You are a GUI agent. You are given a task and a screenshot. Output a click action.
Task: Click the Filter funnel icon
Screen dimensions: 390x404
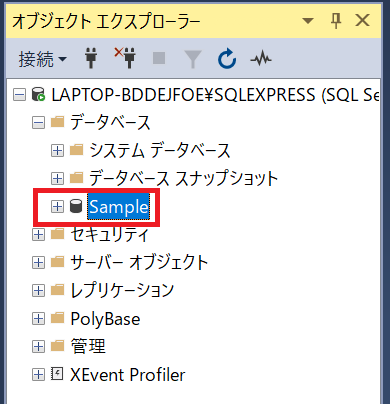(193, 59)
